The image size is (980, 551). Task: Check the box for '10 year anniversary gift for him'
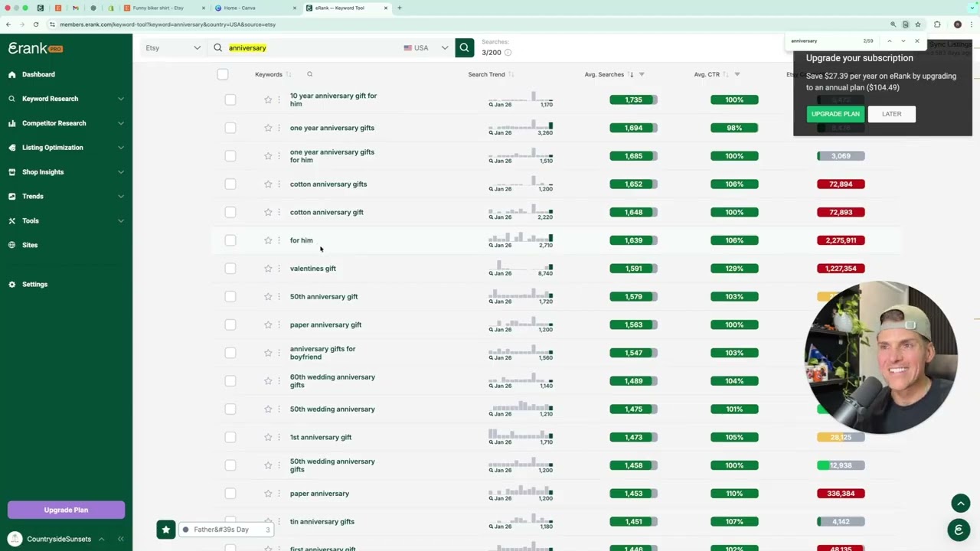pos(230,99)
